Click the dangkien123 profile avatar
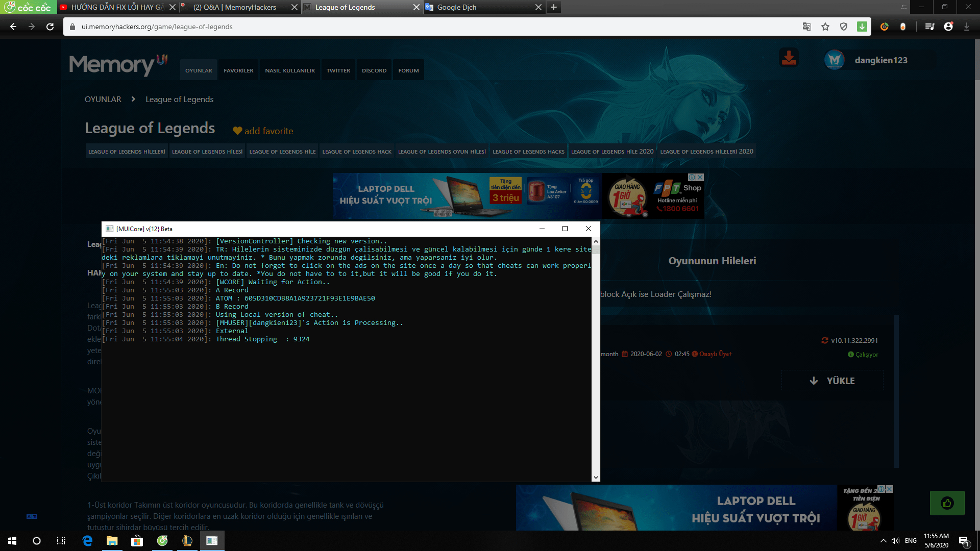 coord(835,60)
